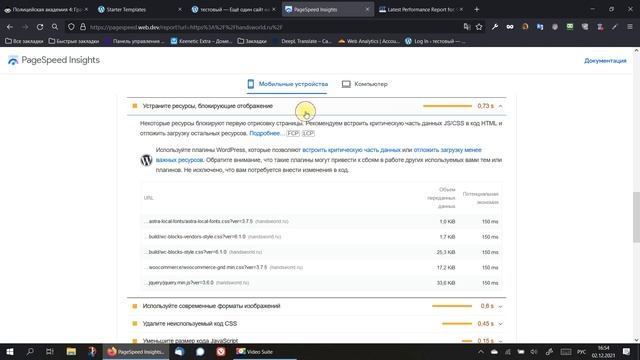
Task: Click the computer monitor icon in the device tabs
Action: (346, 84)
